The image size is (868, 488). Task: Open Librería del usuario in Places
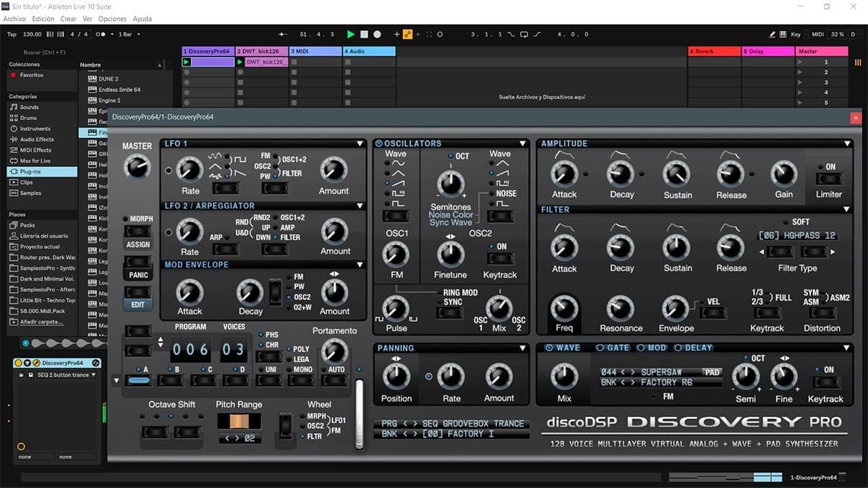pyautogui.click(x=43, y=236)
